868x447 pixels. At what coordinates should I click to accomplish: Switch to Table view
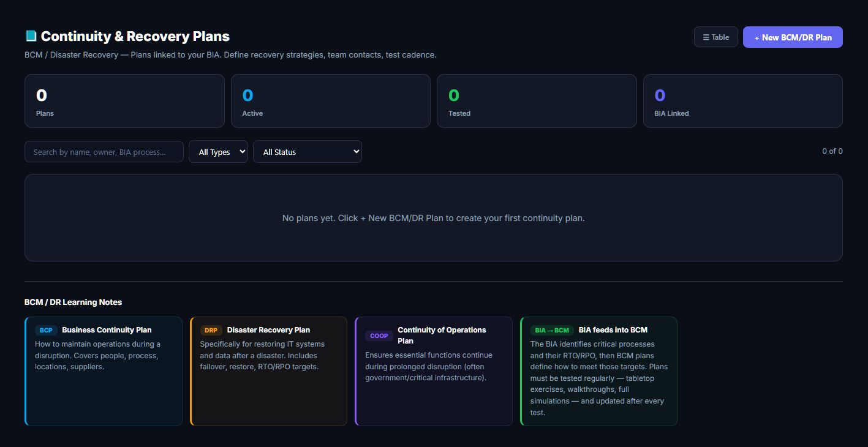(x=715, y=37)
